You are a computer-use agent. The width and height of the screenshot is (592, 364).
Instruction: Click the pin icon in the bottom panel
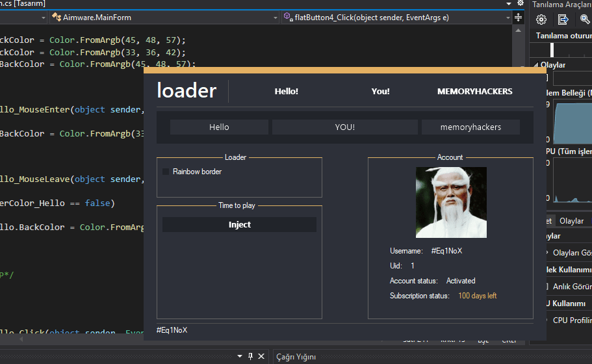[x=250, y=356]
